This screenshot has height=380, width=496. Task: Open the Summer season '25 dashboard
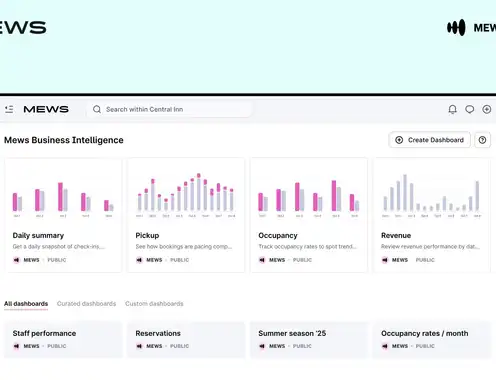click(x=309, y=340)
